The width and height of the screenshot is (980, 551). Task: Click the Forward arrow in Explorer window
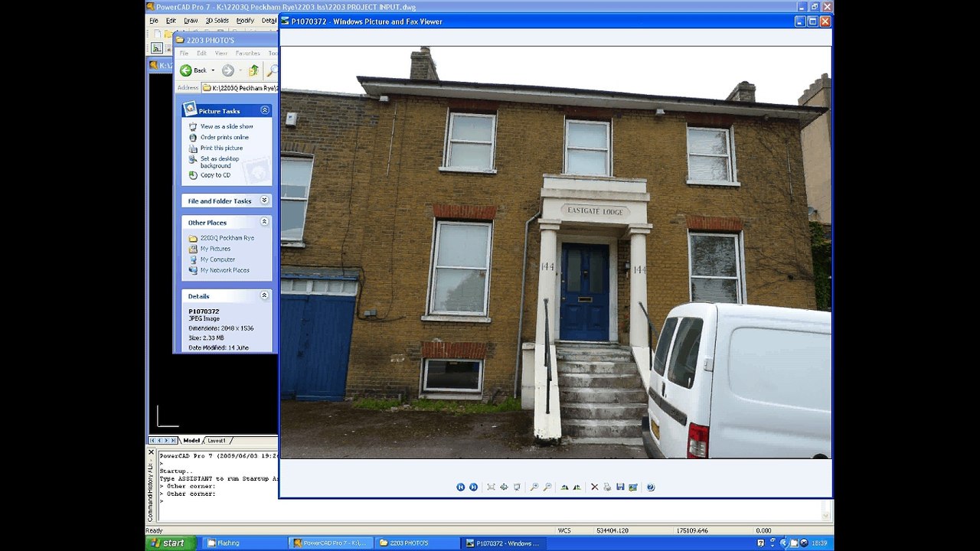[x=228, y=70]
